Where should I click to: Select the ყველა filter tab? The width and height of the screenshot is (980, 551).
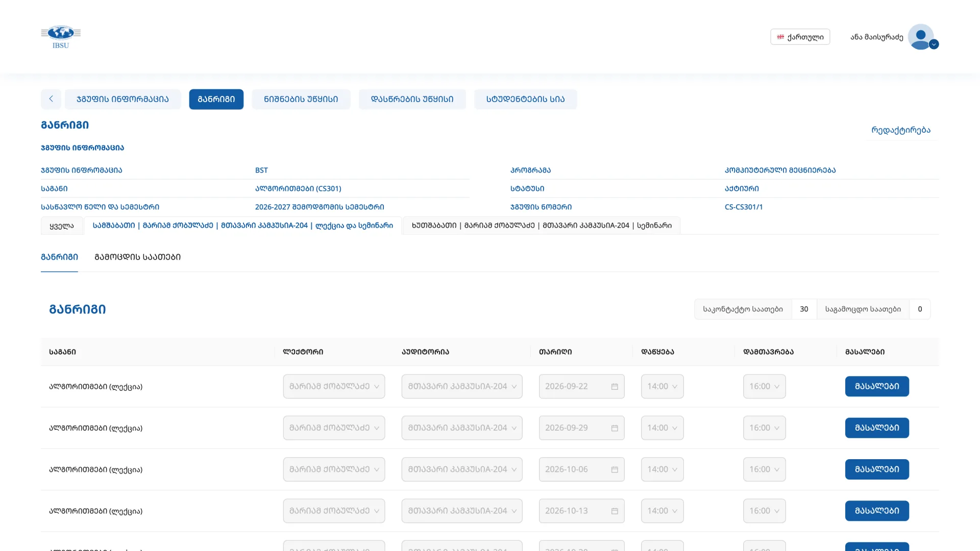click(62, 226)
